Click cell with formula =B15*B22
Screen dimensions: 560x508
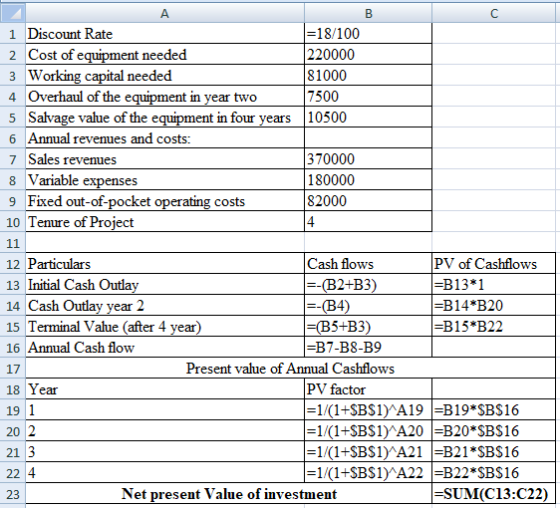494,327
